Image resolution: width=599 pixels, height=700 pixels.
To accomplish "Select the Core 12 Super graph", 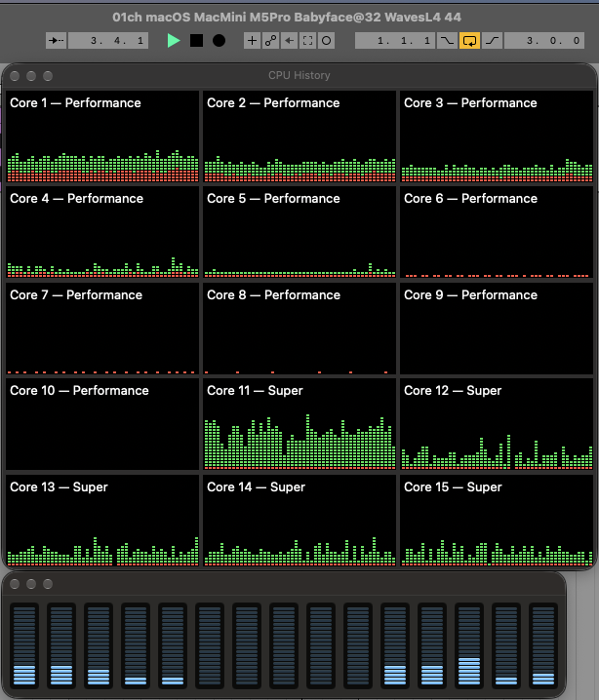I will 497,424.
